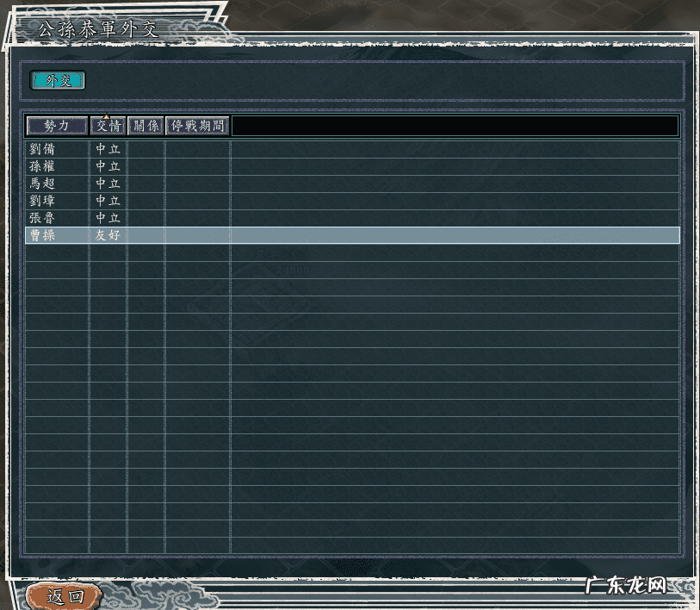Sort by the 交情 column header
This screenshot has height=610, width=700.
tap(108, 126)
